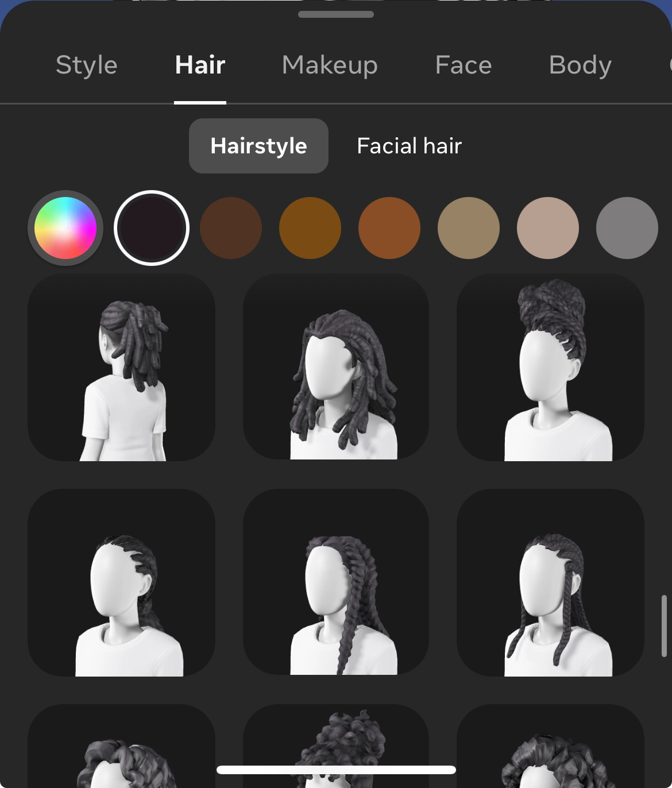The height and width of the screenshot is (788, 672).
Task: Switch to the Facial hair section
Action: (x=408, y=146)
